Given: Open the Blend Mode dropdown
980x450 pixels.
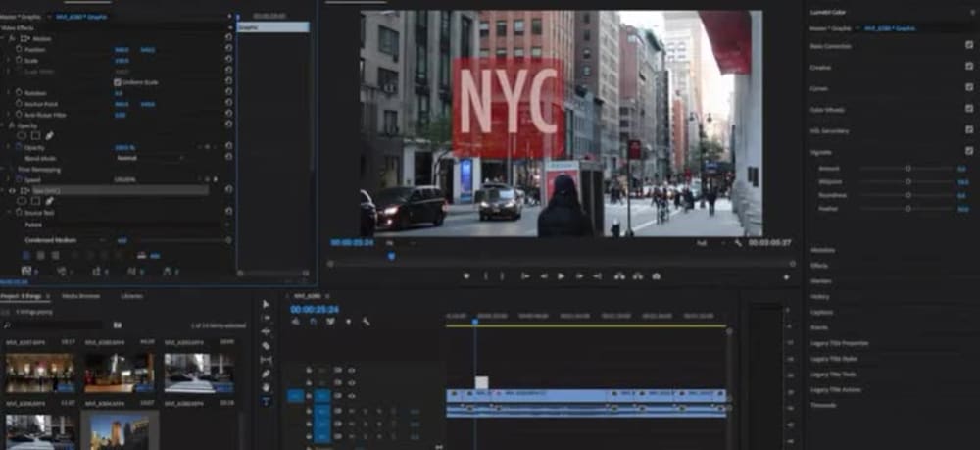Looking at the screenshot, I should coord(150,158).
